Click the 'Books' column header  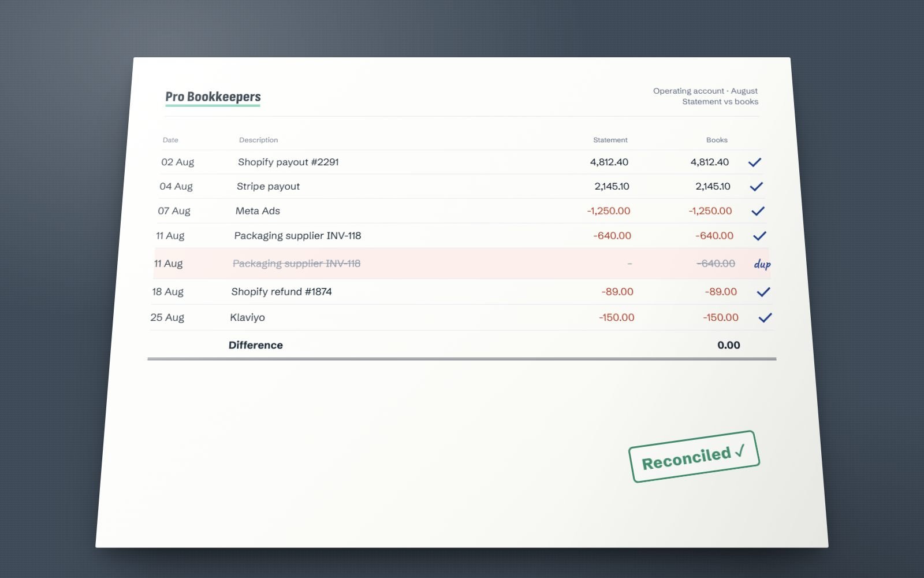717,140
